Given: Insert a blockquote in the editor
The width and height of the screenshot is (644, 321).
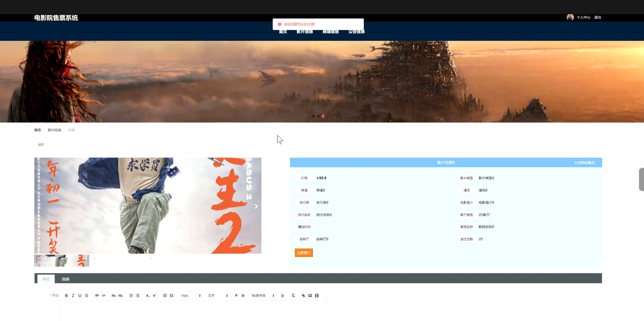Looking at the screenshot, I should [x=97, y=296].
